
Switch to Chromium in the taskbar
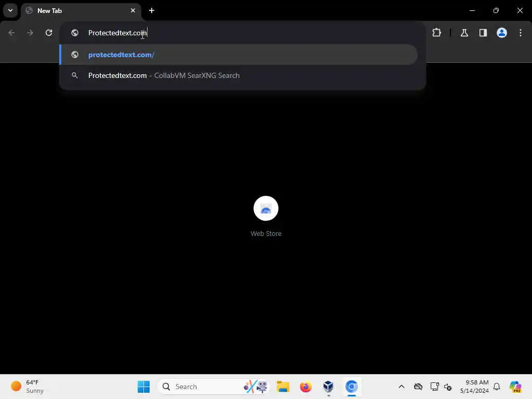[x=352, y=387]
